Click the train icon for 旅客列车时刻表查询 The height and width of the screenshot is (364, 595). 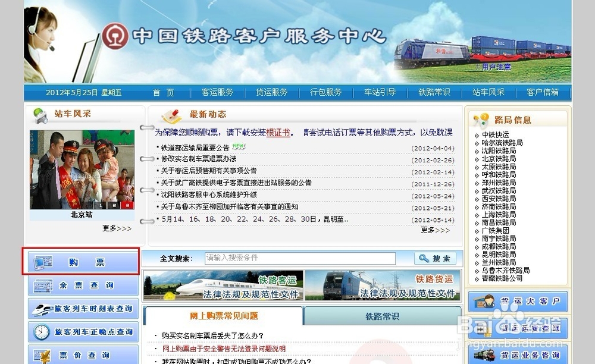[43, 308]
